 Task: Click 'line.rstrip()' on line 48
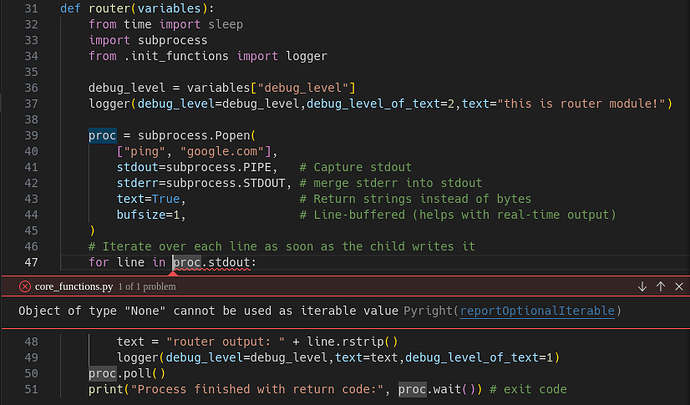click(x=352, y=342)
